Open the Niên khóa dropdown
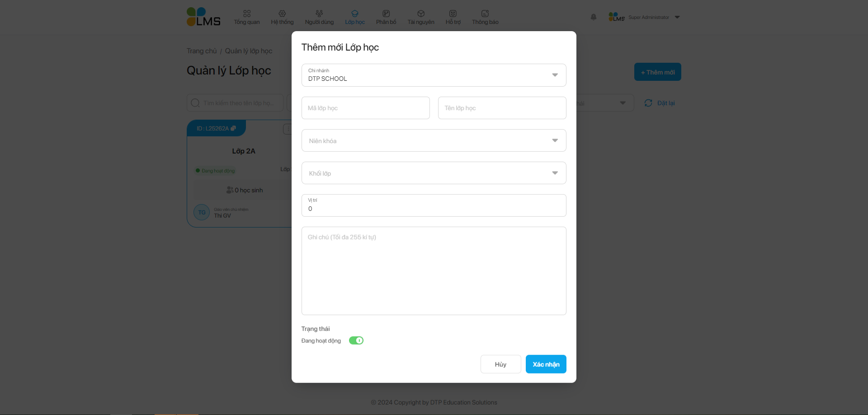 (x=555, y=140)
